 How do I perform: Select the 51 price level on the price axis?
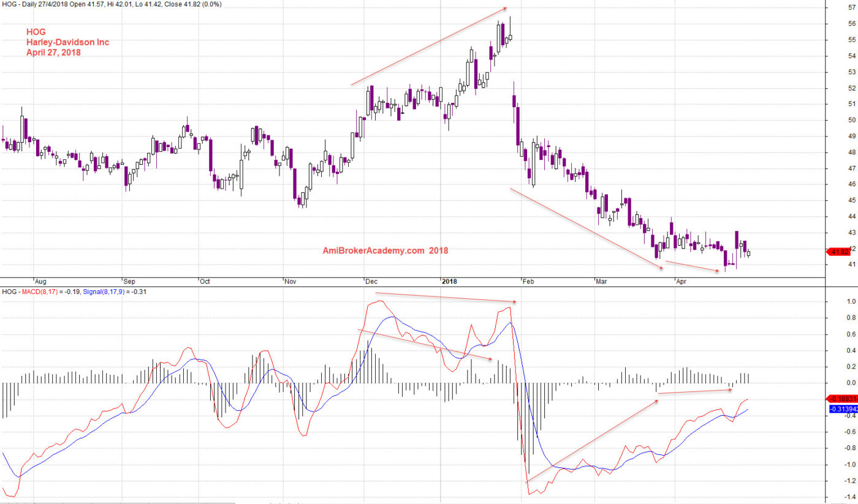pyautogui.click(x=851, y=104)
